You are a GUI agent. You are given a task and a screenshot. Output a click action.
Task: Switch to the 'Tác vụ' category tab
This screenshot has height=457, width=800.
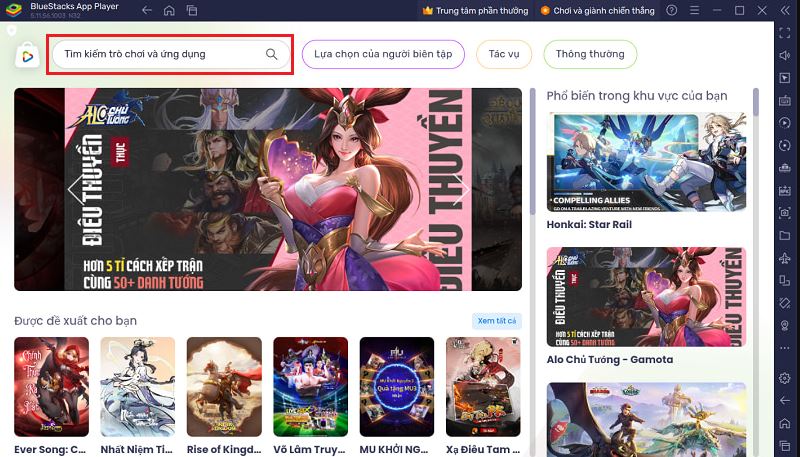pos(504,54)
